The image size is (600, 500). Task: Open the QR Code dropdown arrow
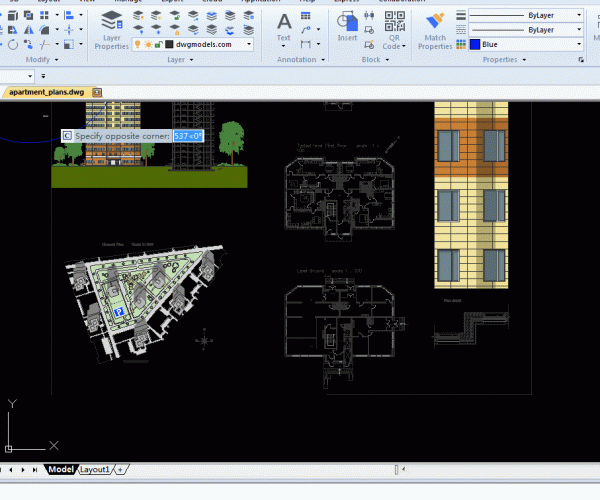click(404, 46)
